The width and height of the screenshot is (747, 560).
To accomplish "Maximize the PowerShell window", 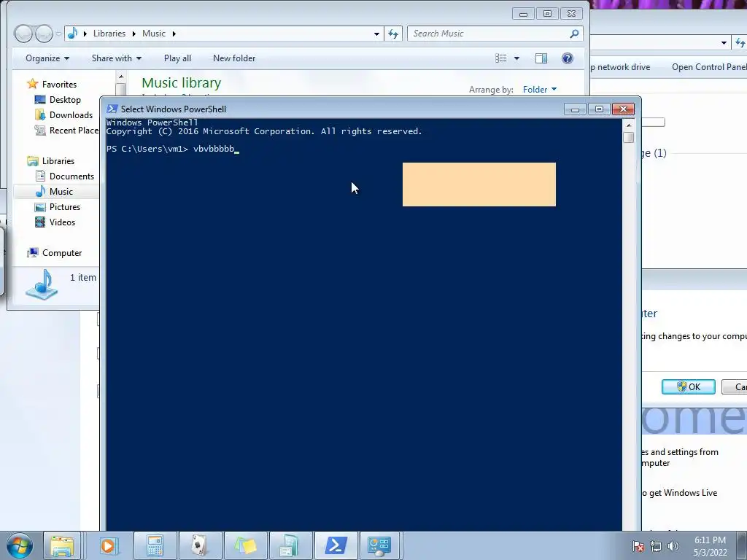I will (599, 109).
